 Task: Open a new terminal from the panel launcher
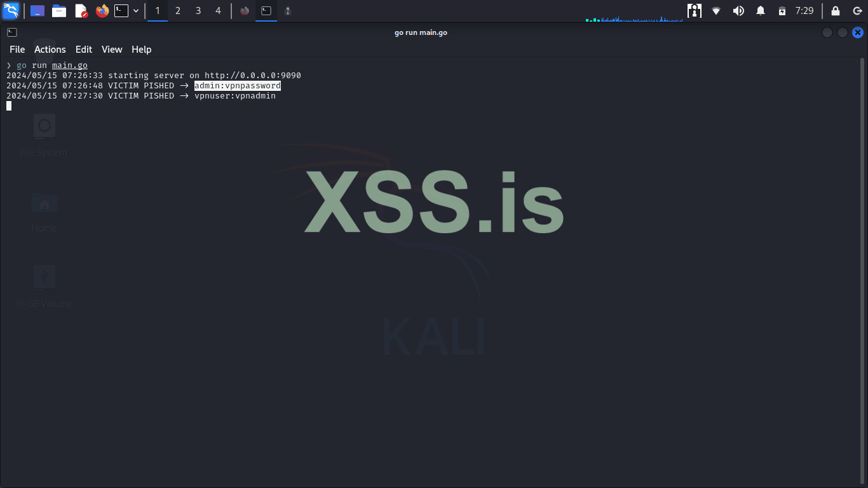[x=121, y=11]
